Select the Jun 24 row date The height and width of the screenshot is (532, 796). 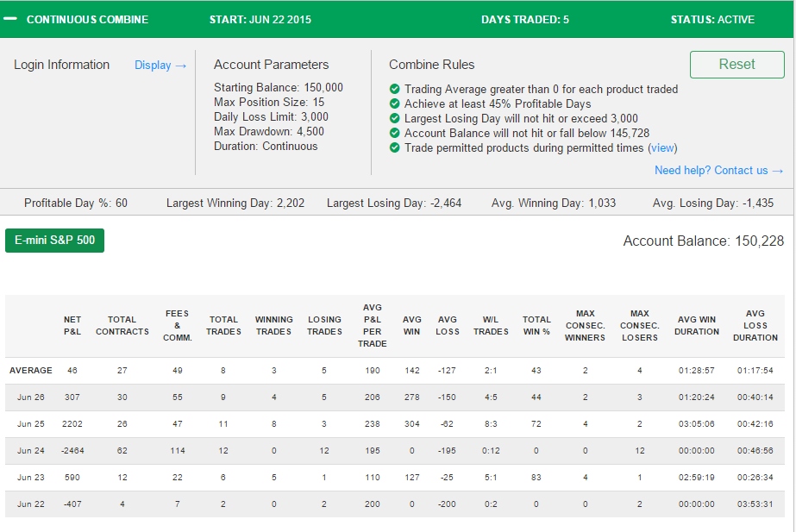click(x=31, y=451)
